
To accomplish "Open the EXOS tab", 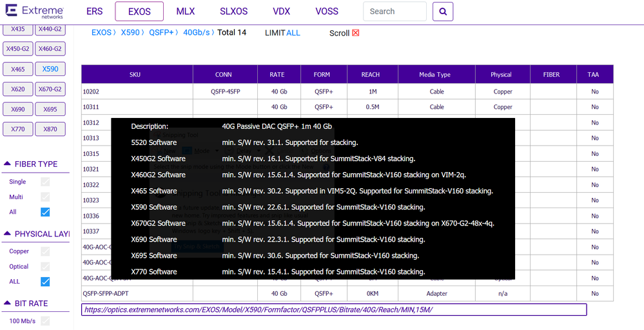I will [139, 12].
